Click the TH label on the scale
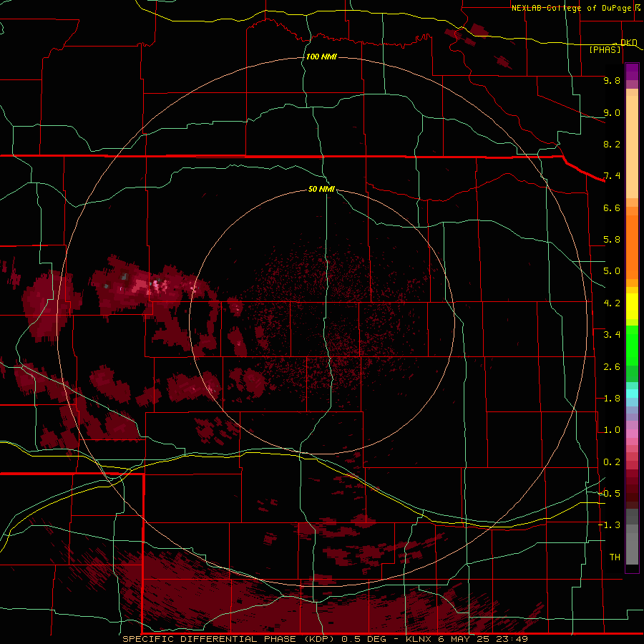This screenshot has height=644, width=644. click(x=615, y=557)
